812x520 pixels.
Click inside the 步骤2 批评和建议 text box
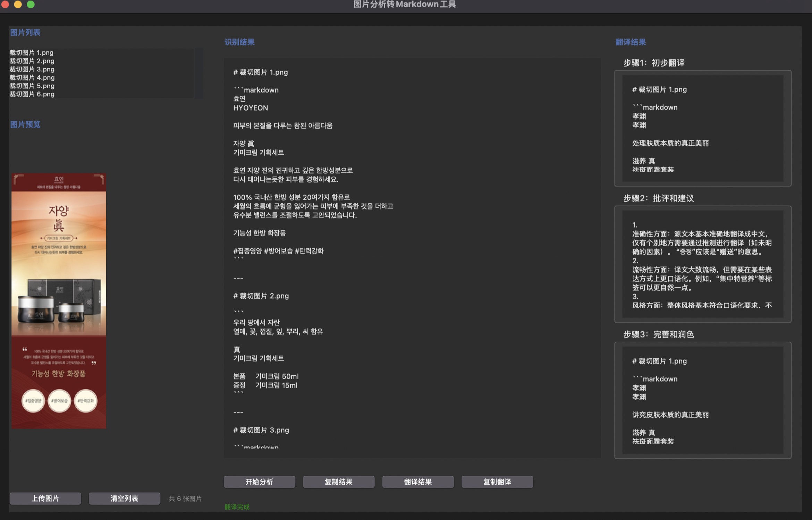click(x=702, y=264)
